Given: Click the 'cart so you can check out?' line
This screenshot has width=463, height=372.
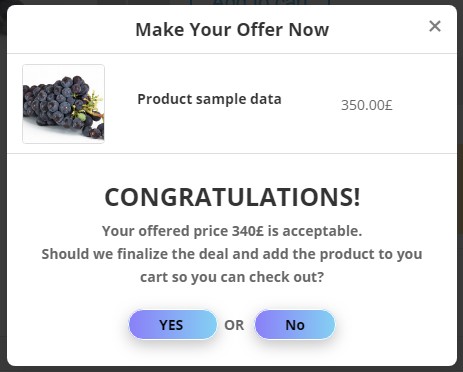Looking at the screenshot, I should coord(232,277).
